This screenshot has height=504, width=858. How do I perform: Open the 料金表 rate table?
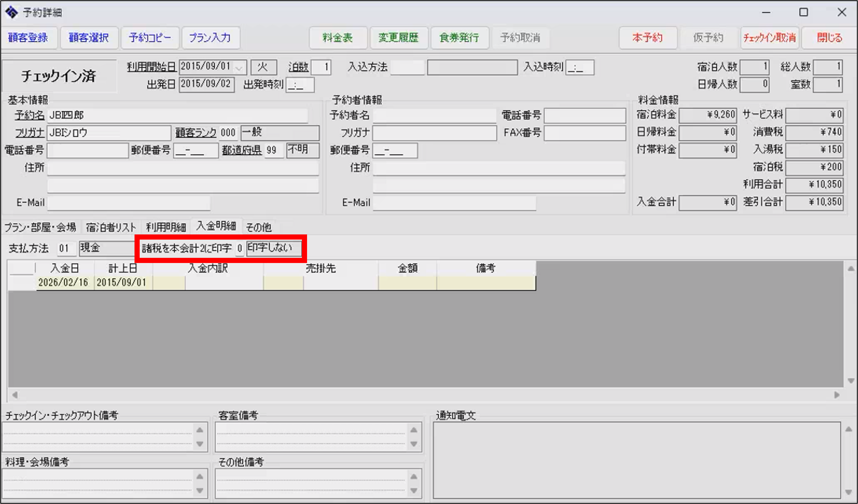tap(337, 38)
